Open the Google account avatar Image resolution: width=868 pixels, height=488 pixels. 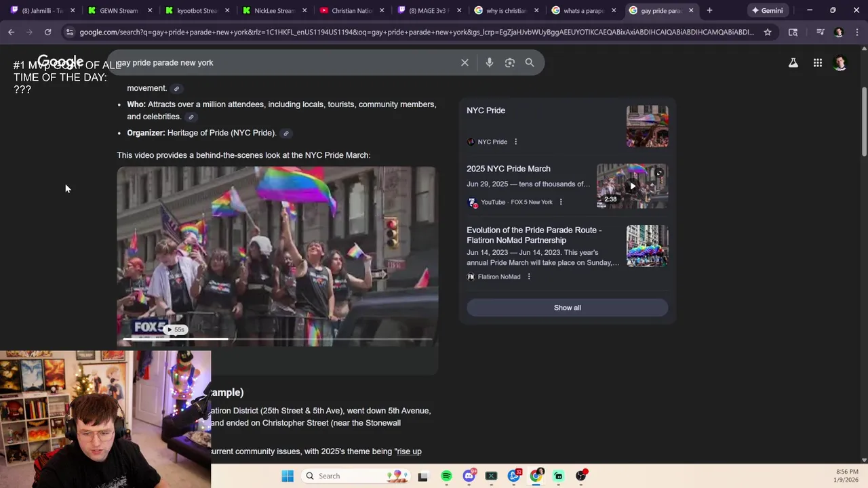tap(840, 63)
